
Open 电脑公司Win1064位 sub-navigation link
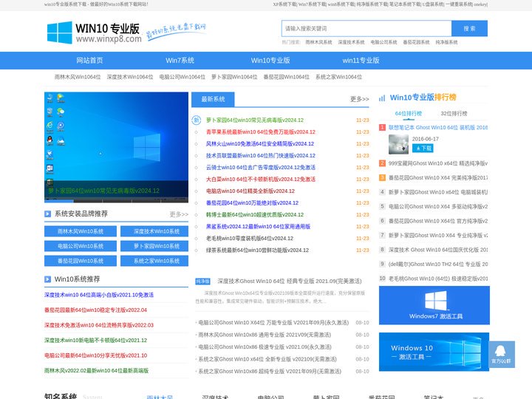pyautogui.click(x=183, y=77)
